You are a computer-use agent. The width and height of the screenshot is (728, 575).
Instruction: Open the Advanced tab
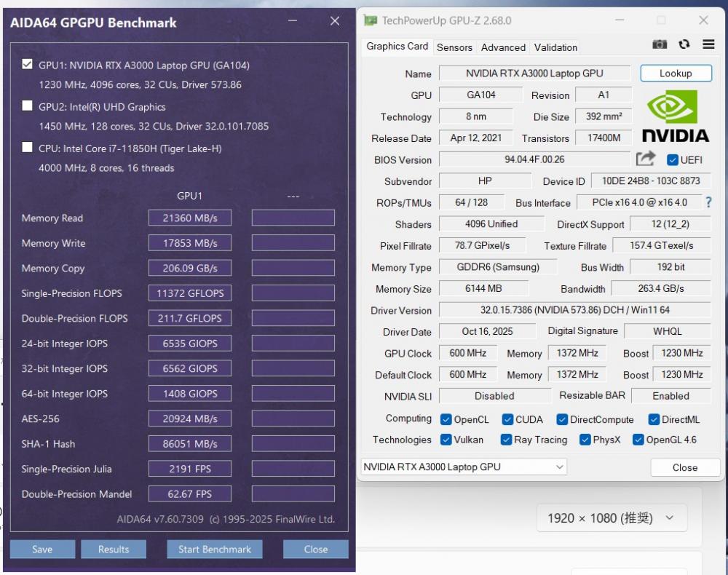coord(503,47)
